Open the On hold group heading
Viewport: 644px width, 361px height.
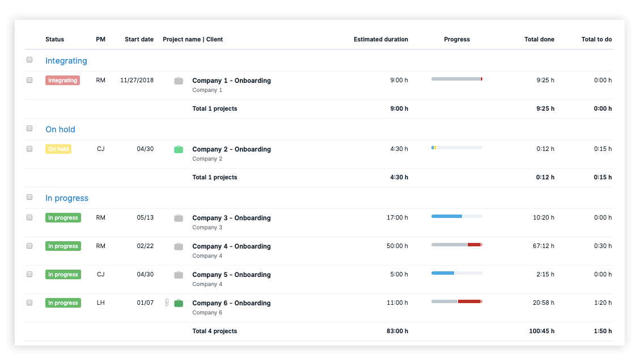click(60, 129)
